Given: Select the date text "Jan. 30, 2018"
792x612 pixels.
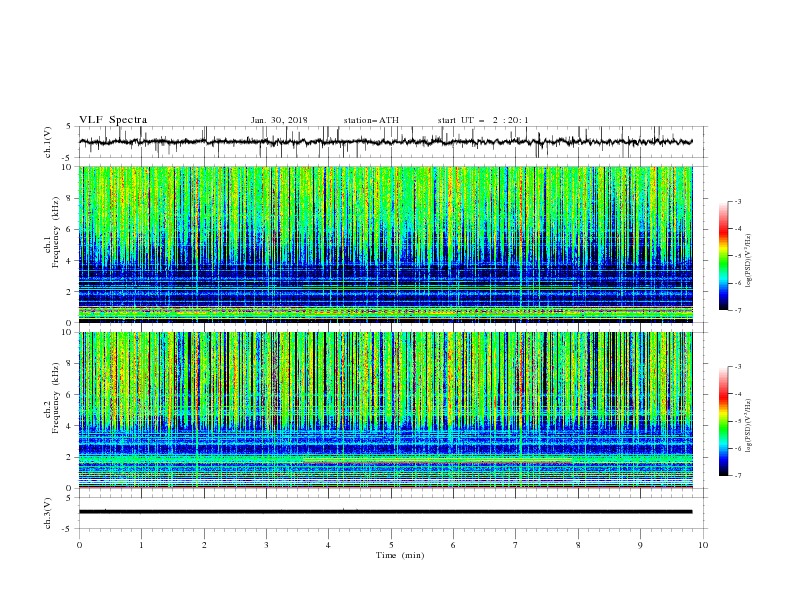Looking at the screenshot, I should (x=279, y=120).
